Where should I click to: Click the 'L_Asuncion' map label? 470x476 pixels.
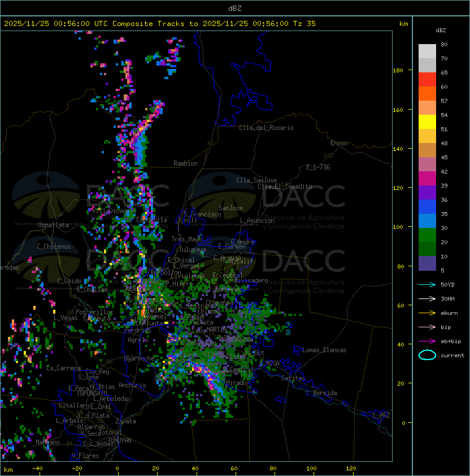[x=257, y=220]
